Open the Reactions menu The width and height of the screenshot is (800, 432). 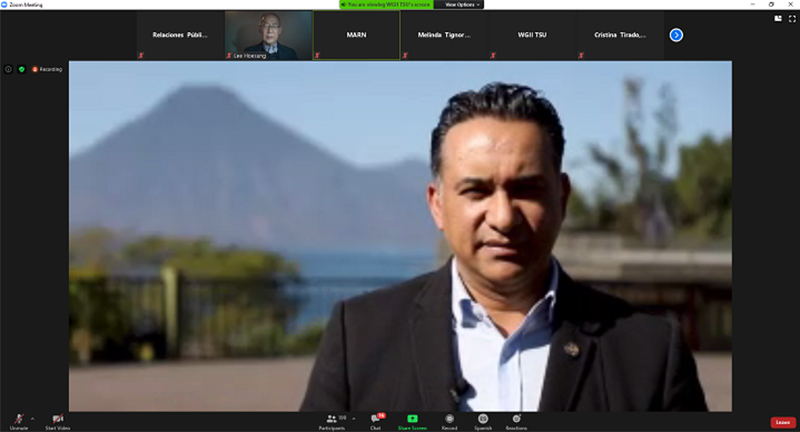[x=516, y=420]
